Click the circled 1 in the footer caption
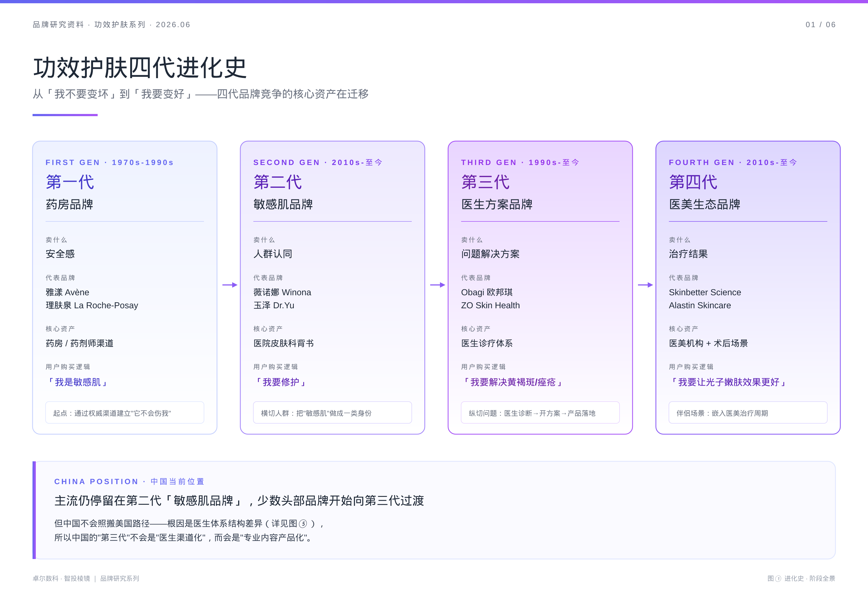 tap(778, 579)
